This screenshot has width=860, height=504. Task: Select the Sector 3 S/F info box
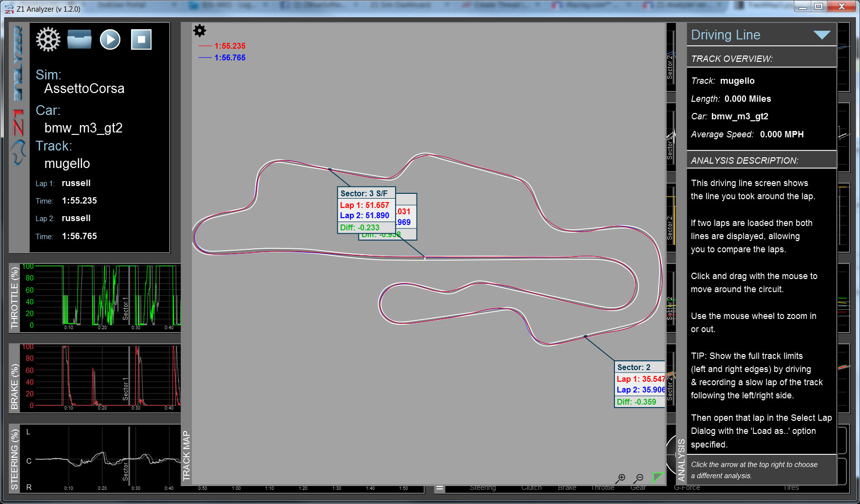[366, 210]
